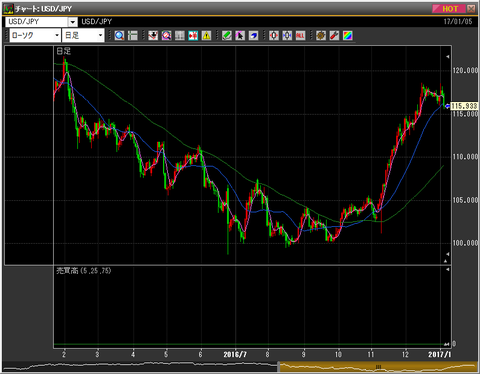The width and height of the screenshot is (480, 374).
Task: Click the 105.000 price axis label
Action: [x=465, y=200]
